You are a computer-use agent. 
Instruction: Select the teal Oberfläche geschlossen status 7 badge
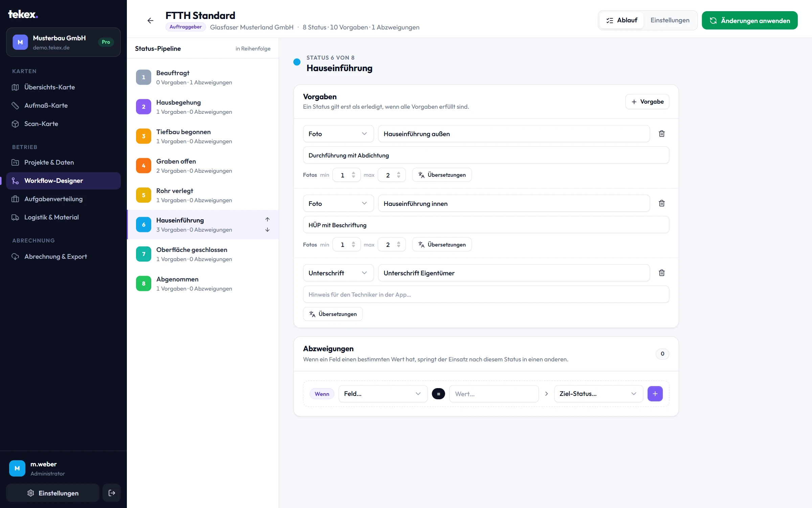(143, 254)
